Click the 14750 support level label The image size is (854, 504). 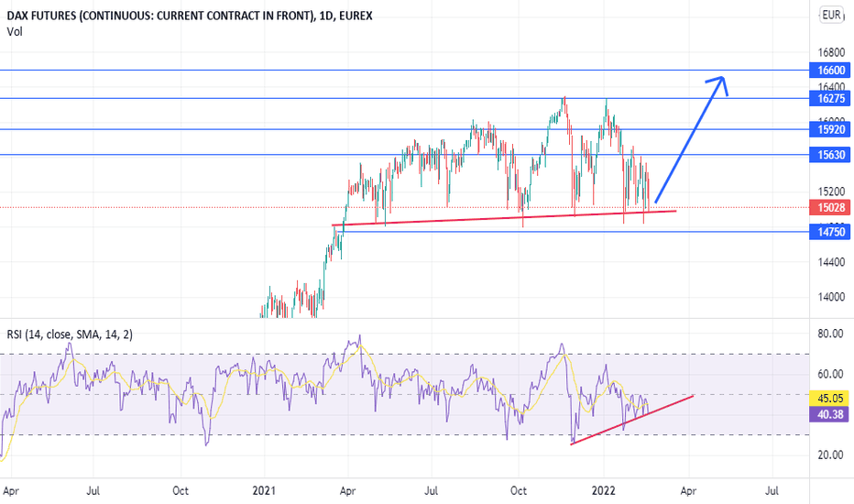pyautogui.click(x=830, y=232)
